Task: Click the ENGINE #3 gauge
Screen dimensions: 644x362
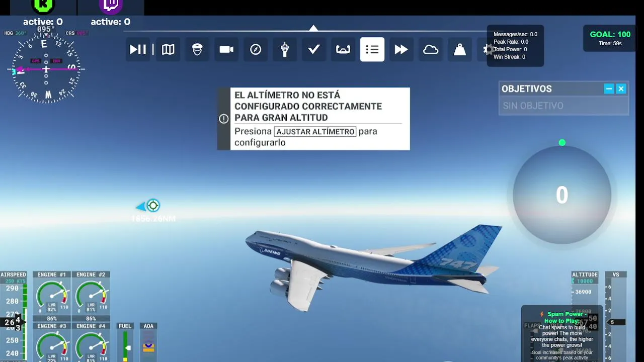Action: (52, 342)
